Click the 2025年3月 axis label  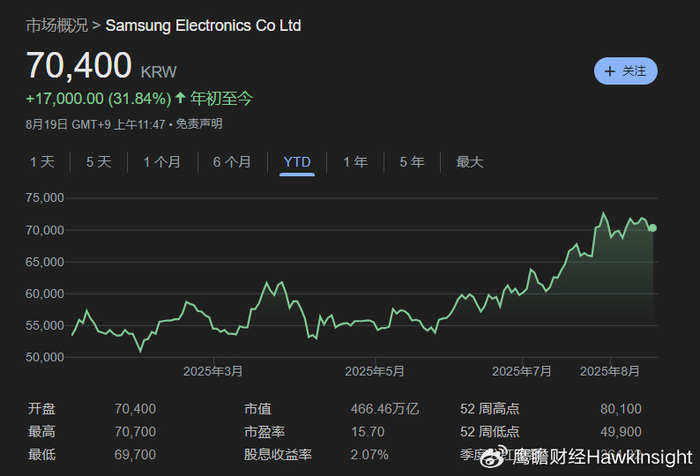click(213, 371)
